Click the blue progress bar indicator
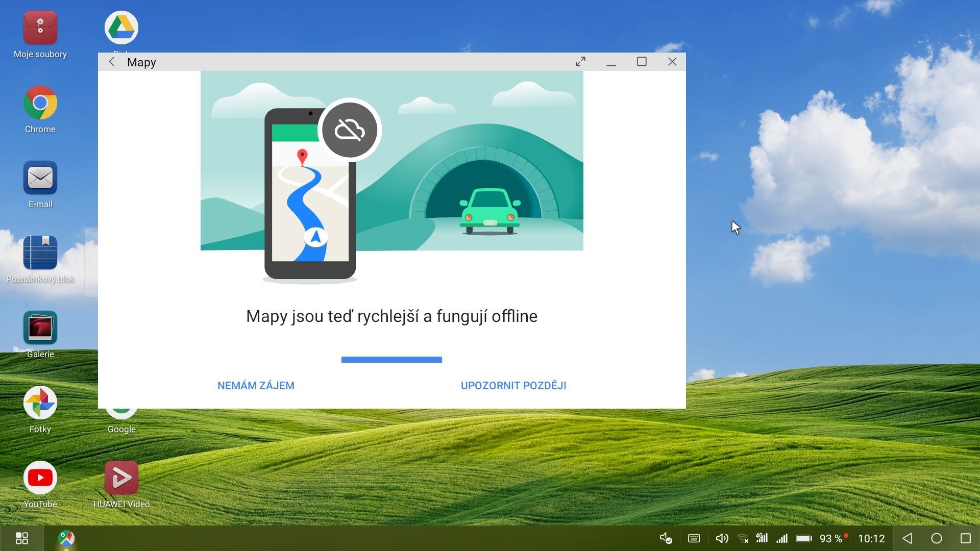The image size is (980, 551). [x=391, y=360]
